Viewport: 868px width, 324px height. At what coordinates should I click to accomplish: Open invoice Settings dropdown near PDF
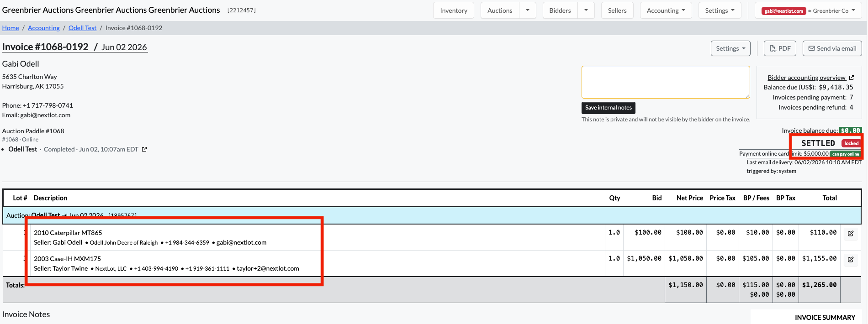click(730, 48)
